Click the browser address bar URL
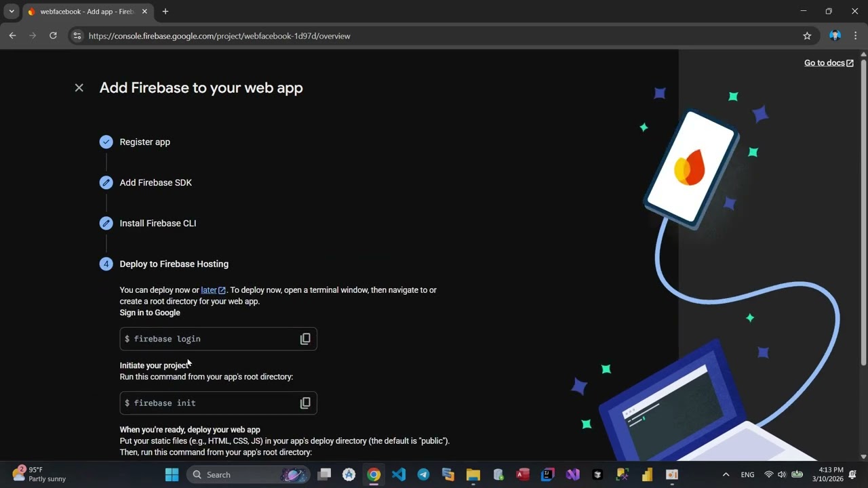Viewport: 868px width, 488px height. (x=220, y=36)
